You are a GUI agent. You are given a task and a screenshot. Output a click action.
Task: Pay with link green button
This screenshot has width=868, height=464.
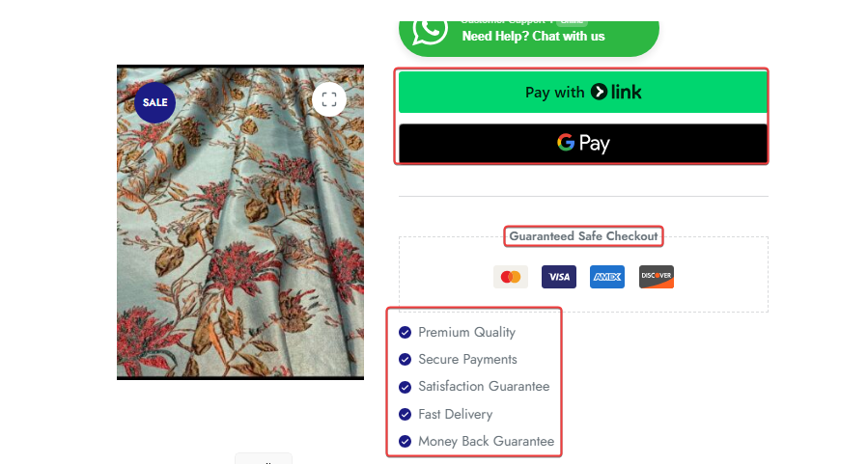[583, 92]
